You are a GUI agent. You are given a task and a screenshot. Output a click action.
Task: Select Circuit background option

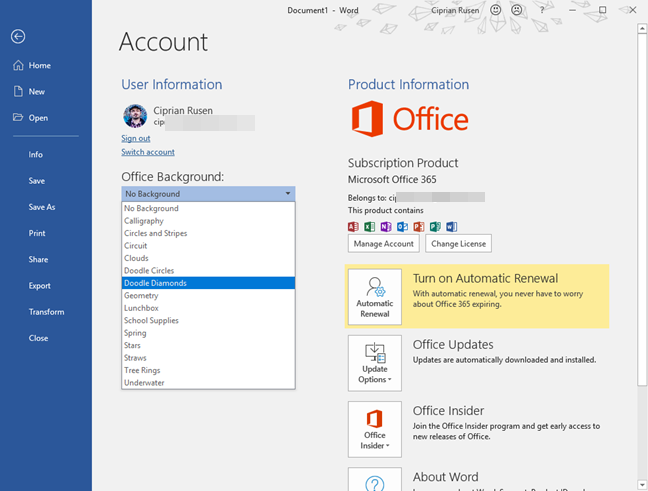[208, 246]
